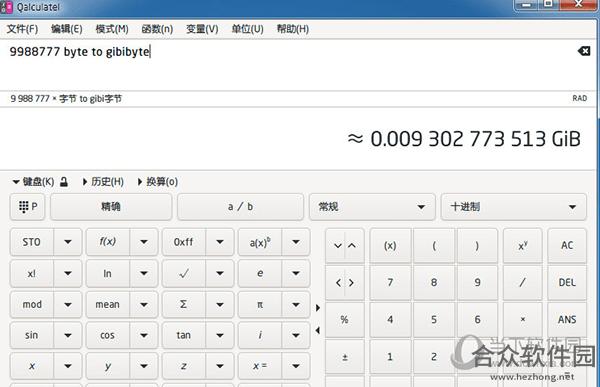This screenshot has height=387, width=600.
Task: Click the imaginary unit i button
Action: click(x=260, y=335)
